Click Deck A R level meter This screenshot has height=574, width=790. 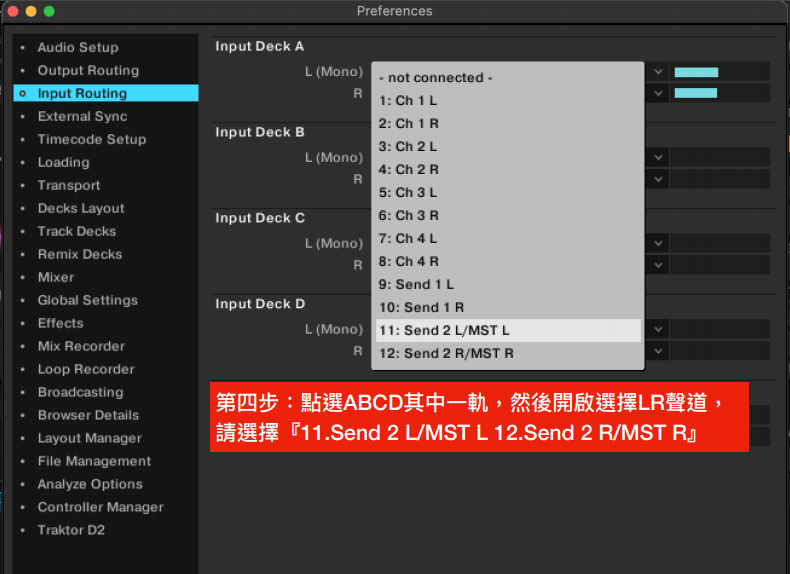(719, 93)
